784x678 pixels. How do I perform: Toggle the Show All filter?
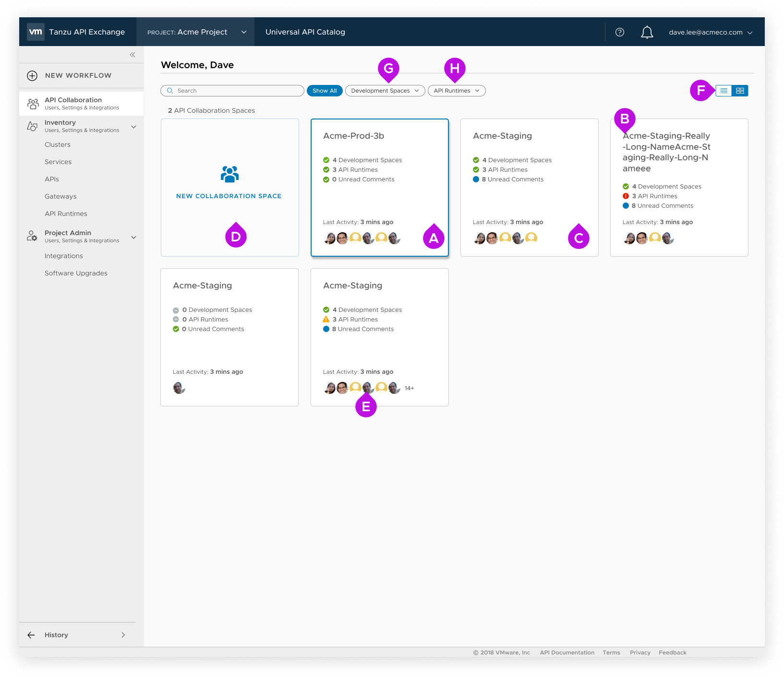[x=325, y=91]
